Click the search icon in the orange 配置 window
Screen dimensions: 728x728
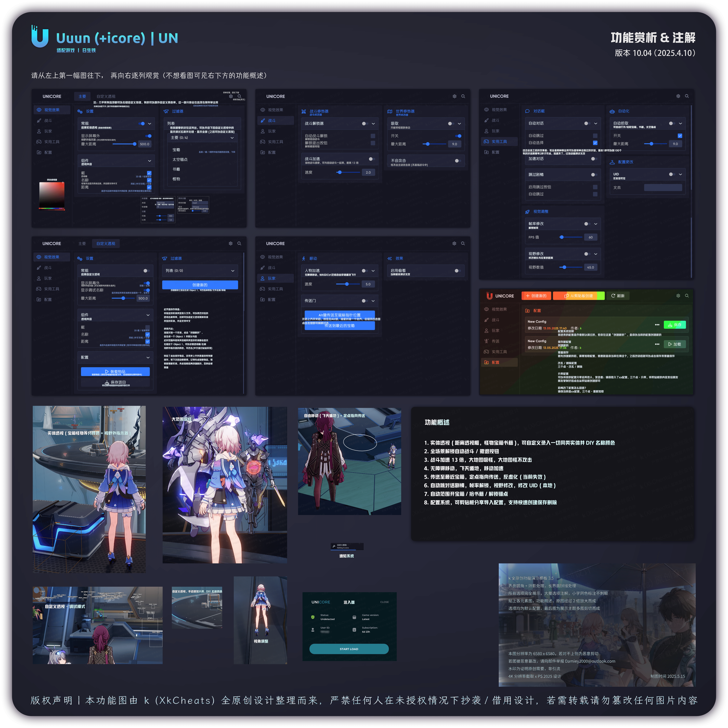pos(687,296)
